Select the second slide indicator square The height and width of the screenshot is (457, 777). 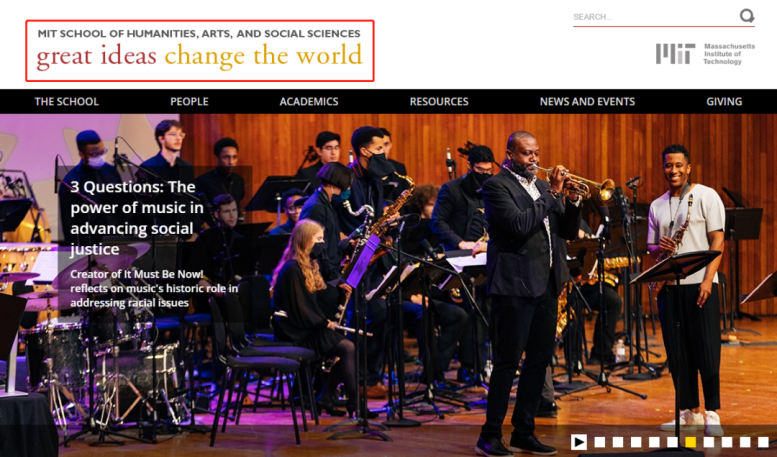(x=618, y=442)
